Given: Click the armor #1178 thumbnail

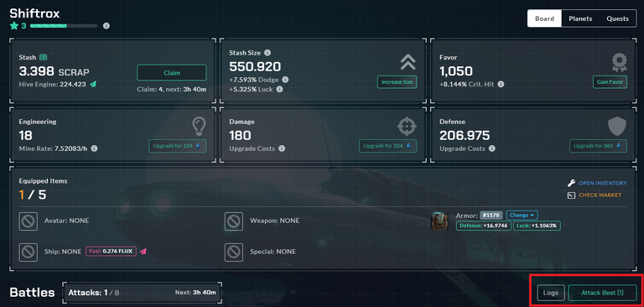Looking at the screenshot, I should click(x=439, y=221).
